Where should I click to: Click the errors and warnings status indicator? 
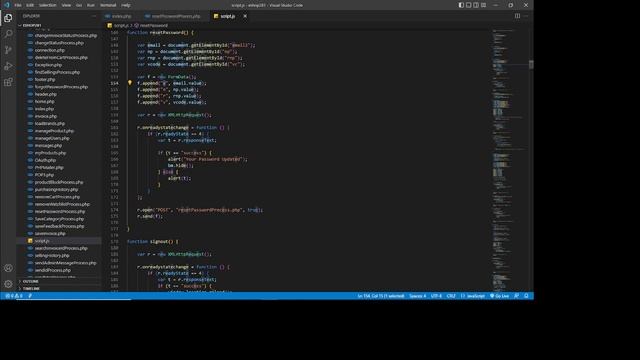[14, 296]
